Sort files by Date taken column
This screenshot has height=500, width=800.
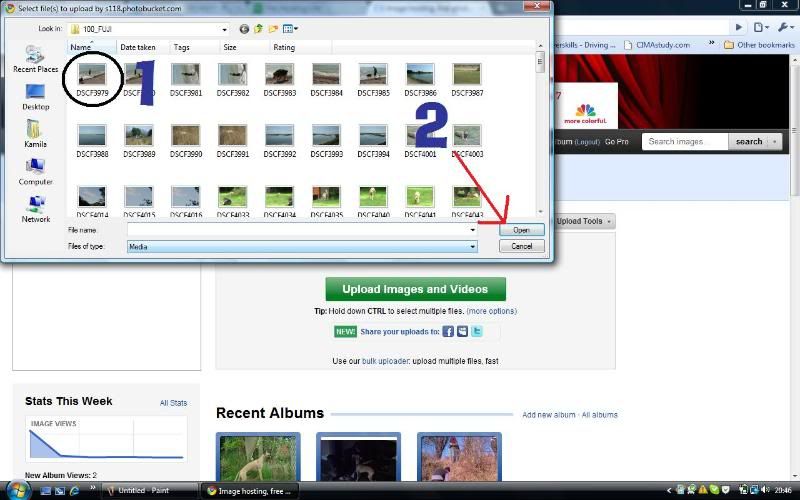pyautogui.click(x=138, y=47)
